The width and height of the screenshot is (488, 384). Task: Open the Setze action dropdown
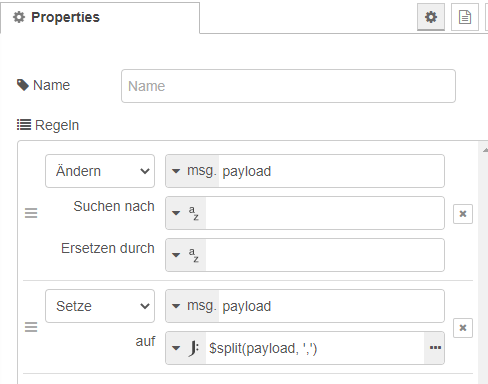click(100, 306)
